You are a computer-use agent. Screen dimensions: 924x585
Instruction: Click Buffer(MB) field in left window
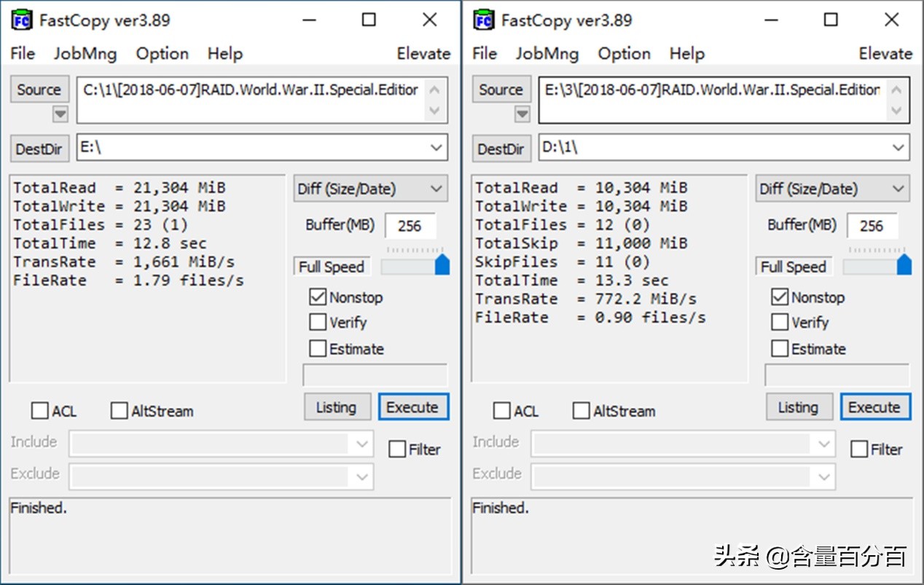(x=410, y=226)
